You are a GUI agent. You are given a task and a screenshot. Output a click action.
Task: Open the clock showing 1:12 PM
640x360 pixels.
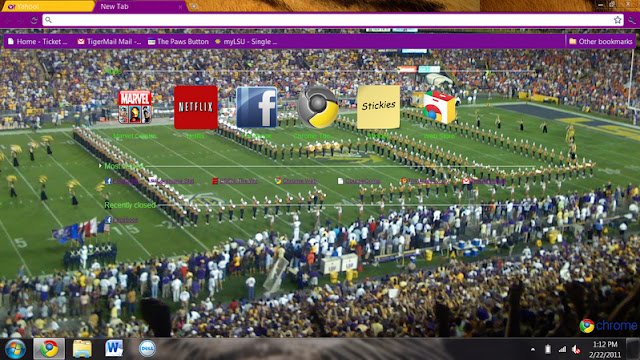coord(605,349)
